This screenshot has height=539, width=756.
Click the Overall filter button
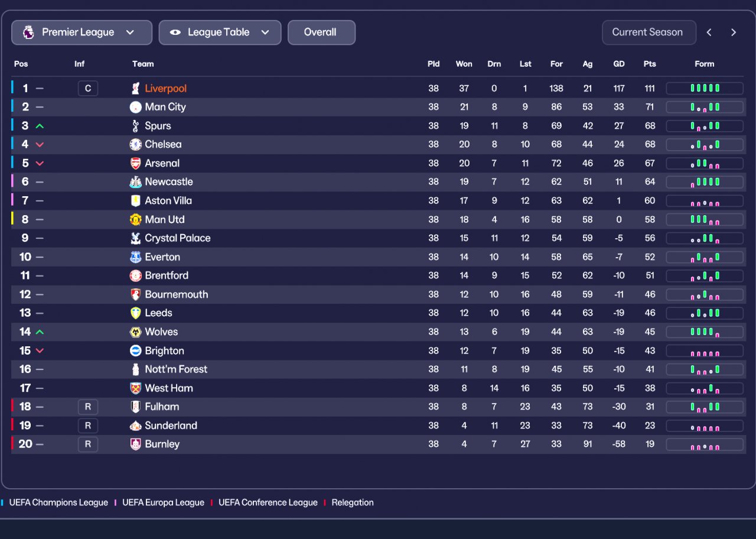(x=321, y=33)
